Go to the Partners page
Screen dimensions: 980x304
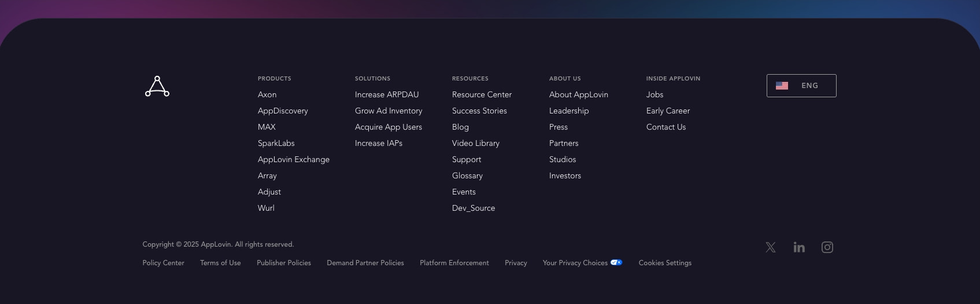coord(564,143)
